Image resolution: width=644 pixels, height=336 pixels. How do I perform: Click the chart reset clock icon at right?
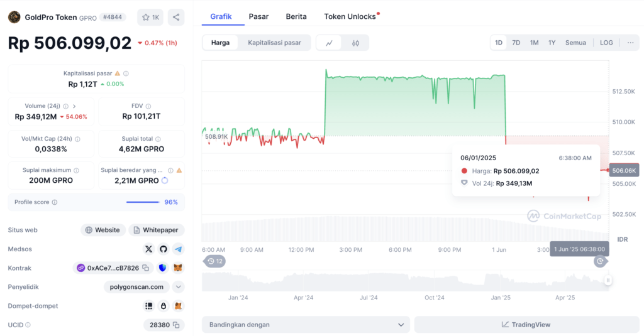[600, 261]
